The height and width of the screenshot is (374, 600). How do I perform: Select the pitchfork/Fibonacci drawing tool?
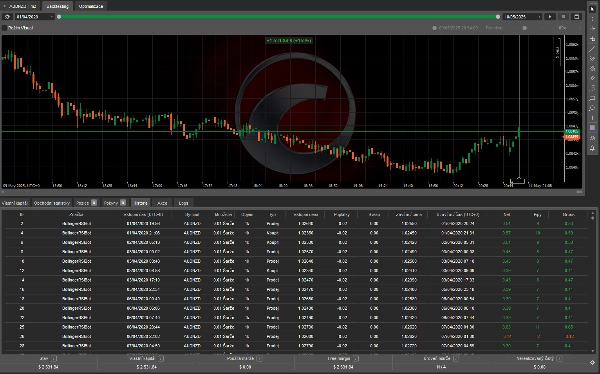592,59
